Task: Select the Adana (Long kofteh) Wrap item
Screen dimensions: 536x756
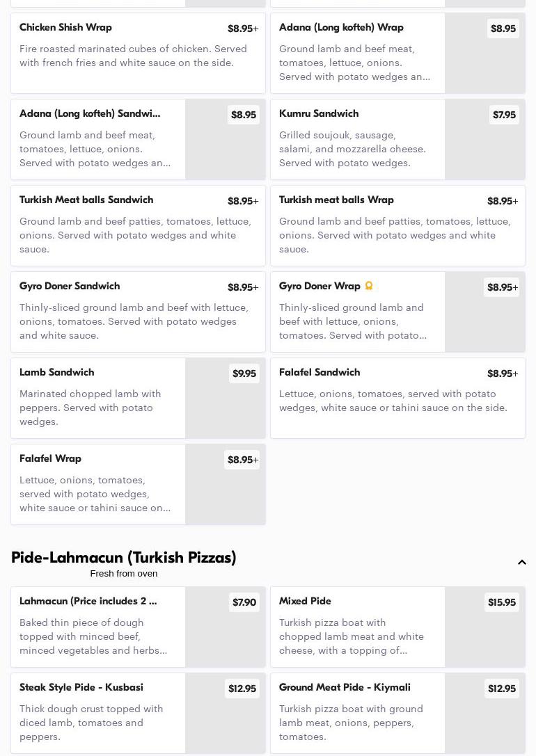Action: coord(357,53)
